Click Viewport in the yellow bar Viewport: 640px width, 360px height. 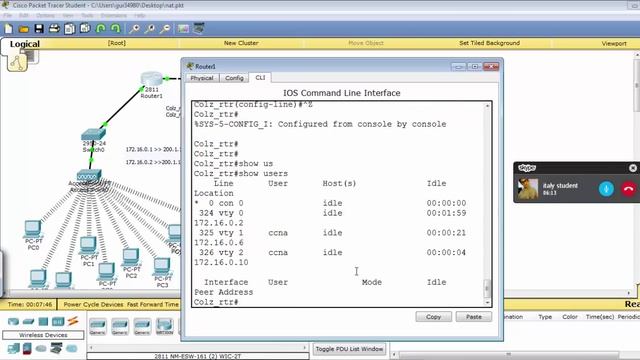614,43
